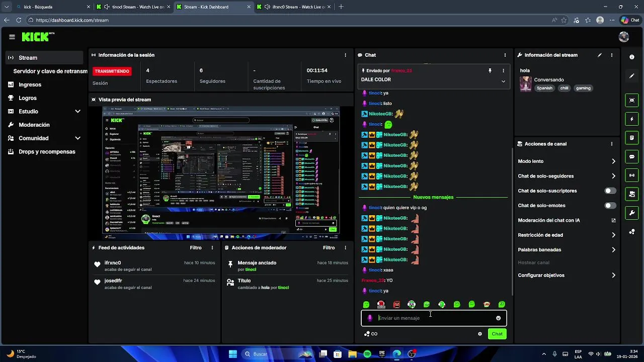Click the chat bubble icon in the right rail
Viewport: 644px width, 362px height.
tap(632, 156)
